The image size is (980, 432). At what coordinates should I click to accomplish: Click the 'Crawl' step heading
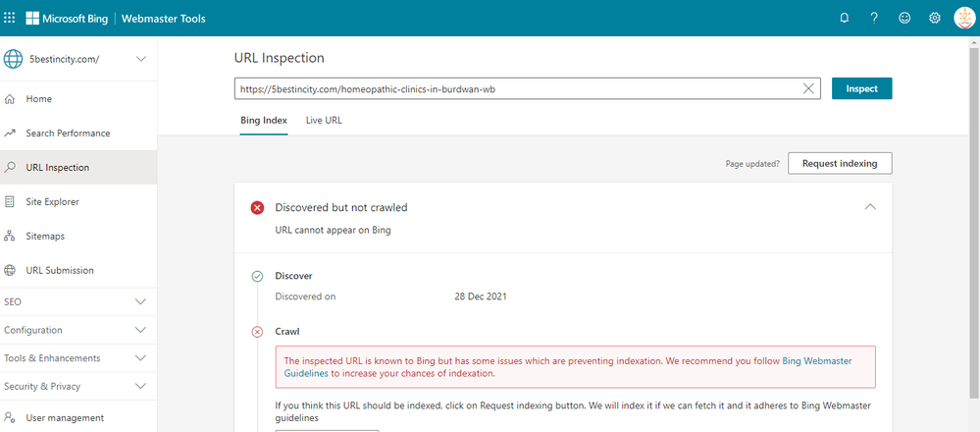pyautogui.click(x=287, y=332)
